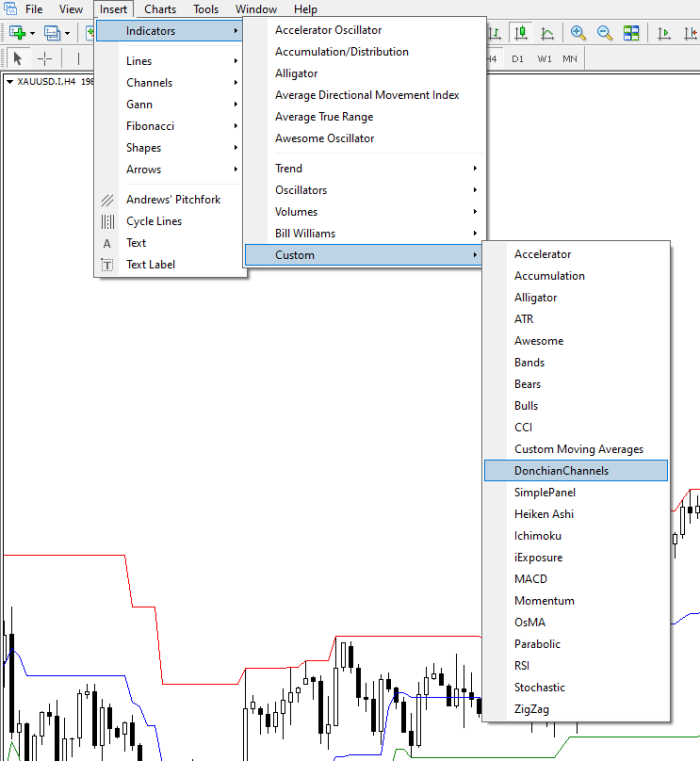The width and height of the screenshot is (700, 761).
Task: Click the MetaTrader application icon
Action: pos(10,8)
